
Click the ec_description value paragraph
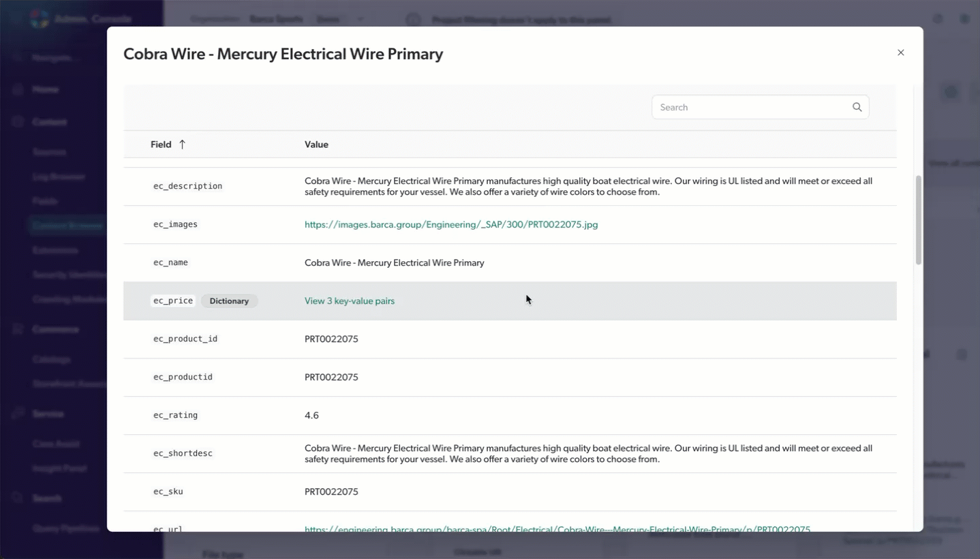click(x=588, y=186)
